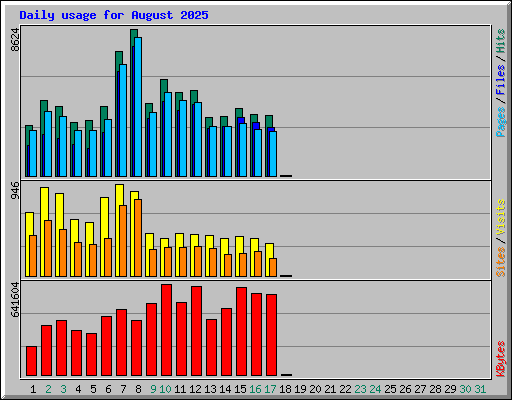Click the orange Sites bar for day 14
This screenshot has height=400, width=512.
click(228, 265)
